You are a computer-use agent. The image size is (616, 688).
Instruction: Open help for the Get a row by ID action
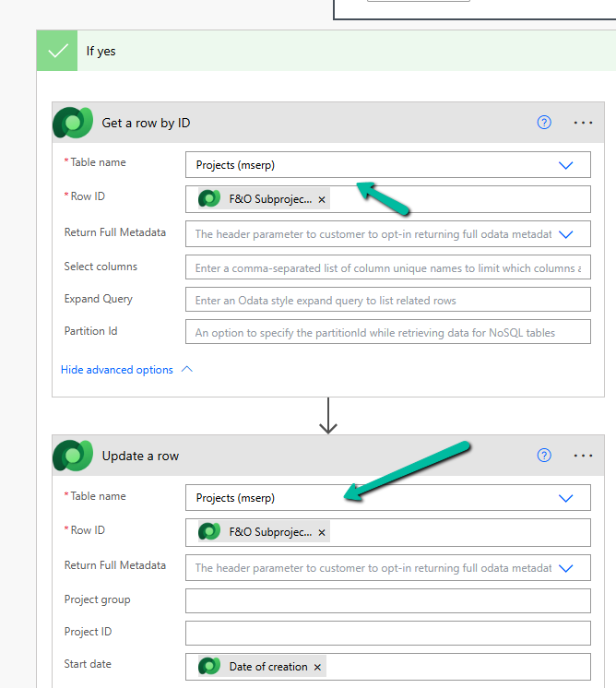[x=544, y=123]
